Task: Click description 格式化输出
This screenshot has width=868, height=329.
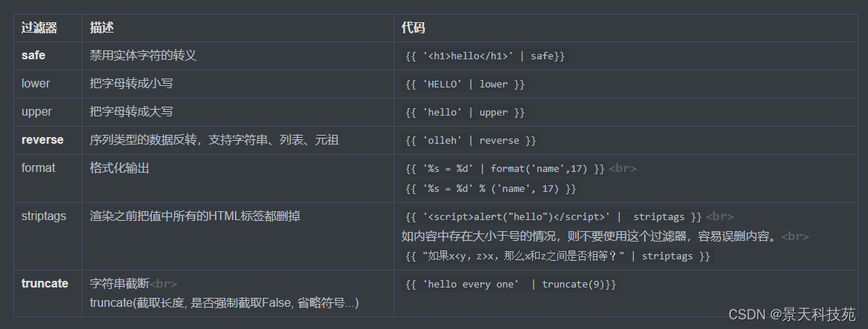Action: point(119,168)
